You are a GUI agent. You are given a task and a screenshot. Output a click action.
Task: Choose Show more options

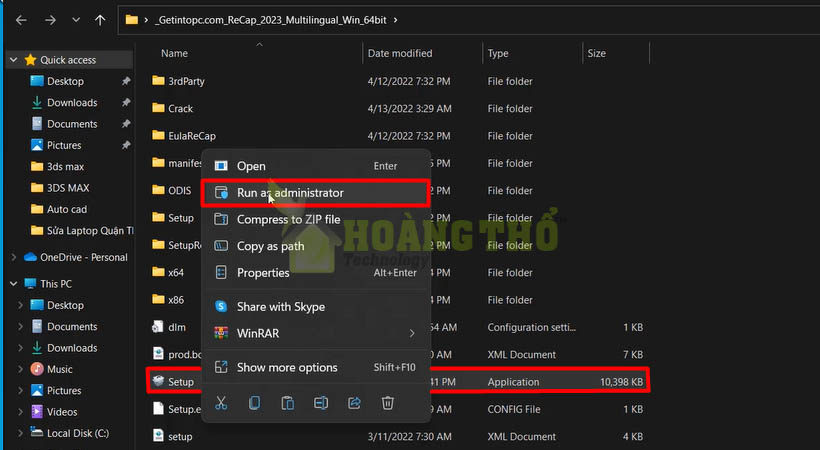pyautogui.click(x=315, y=367)
